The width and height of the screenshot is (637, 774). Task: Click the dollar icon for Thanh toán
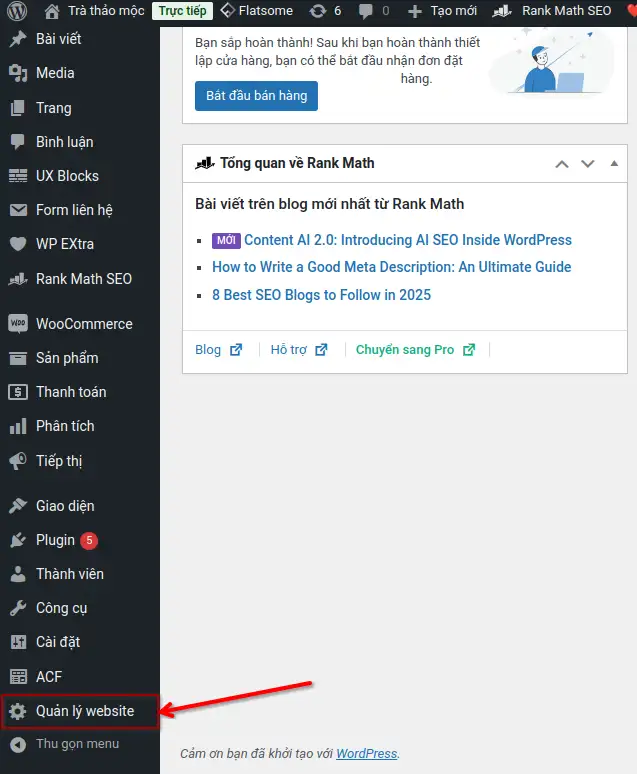tap(18, 392)
